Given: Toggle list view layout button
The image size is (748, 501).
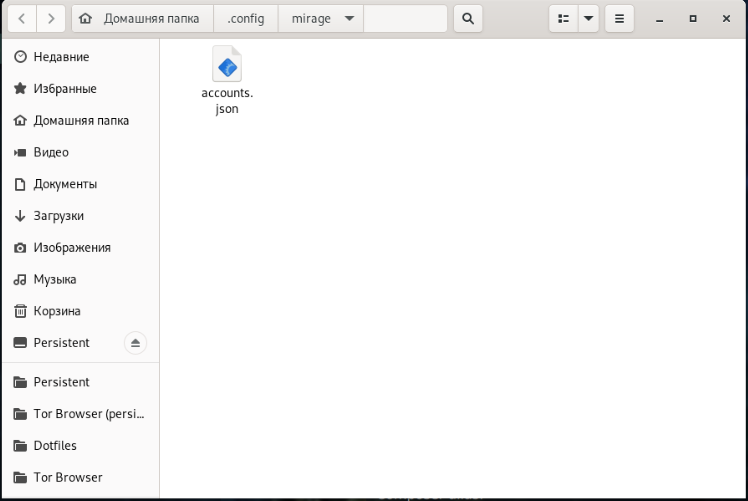Looking at the screenshot, I should (563, 19).
